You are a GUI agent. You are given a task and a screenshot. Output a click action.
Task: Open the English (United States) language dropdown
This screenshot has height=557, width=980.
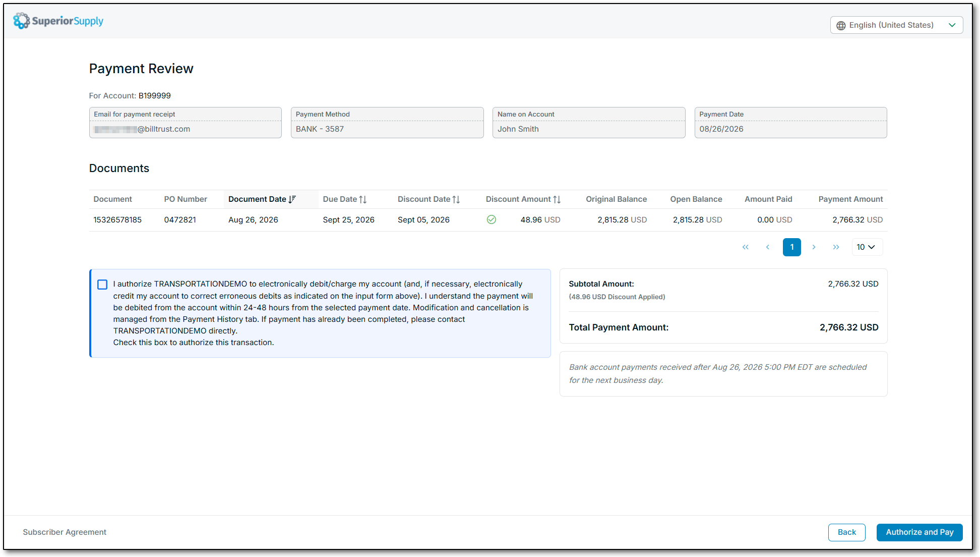coord(896,25)
